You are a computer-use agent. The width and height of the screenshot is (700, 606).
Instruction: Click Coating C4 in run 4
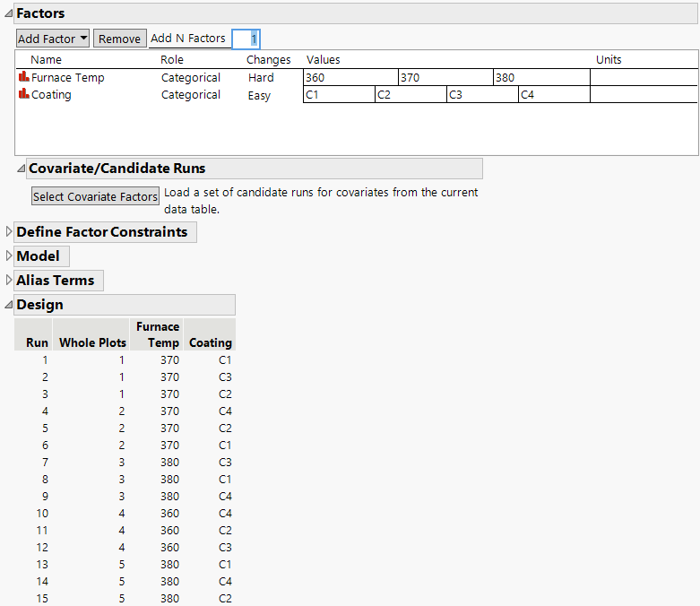tap(225, 411)
